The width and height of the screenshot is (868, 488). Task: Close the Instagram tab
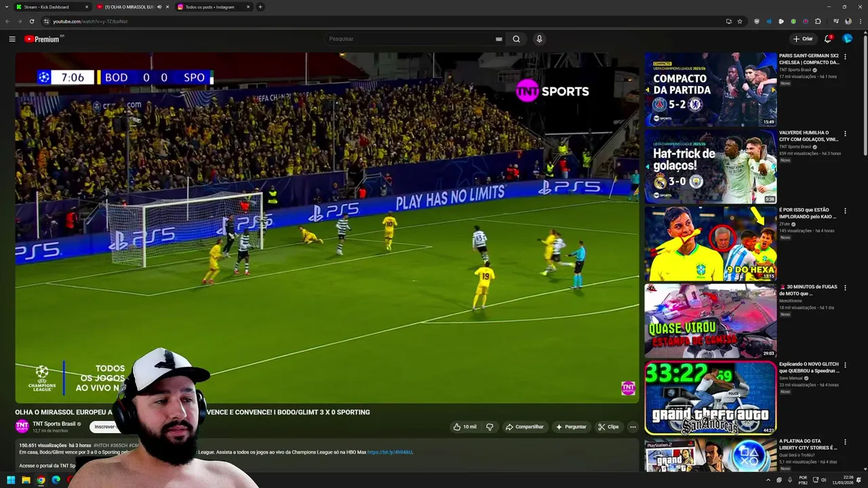tap(248, 7)
